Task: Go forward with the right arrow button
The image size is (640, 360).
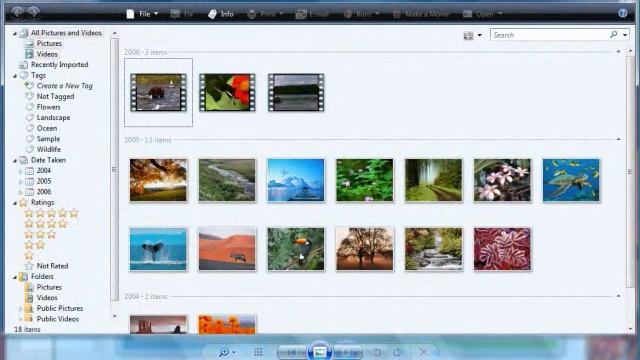Action: tap(33, 12)
